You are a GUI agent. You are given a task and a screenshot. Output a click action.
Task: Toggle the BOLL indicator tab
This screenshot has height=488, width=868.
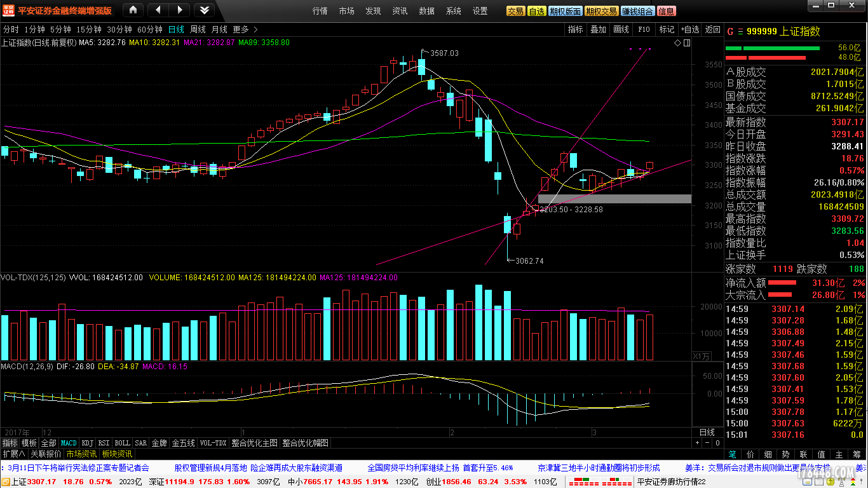pos(123,443)
